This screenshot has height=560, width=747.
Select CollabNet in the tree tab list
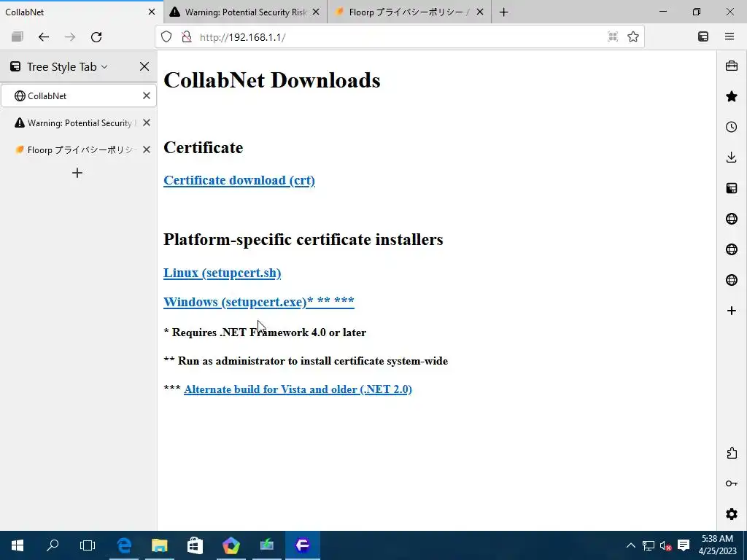[79, 96]
